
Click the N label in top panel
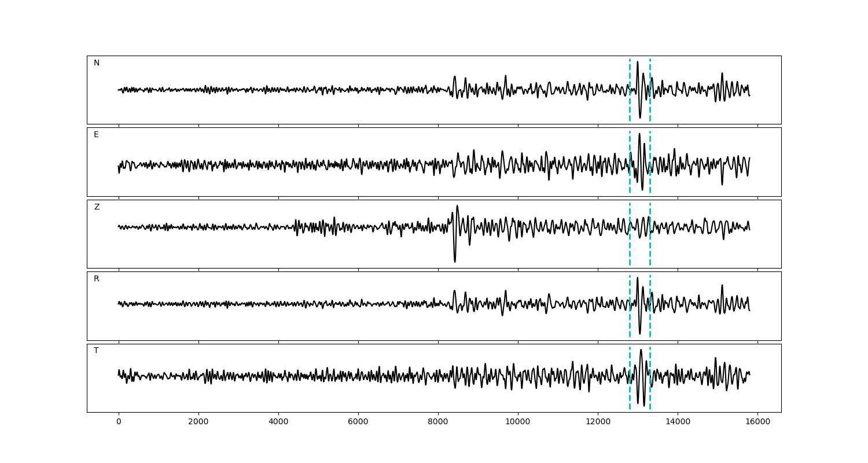pos(97,63)
